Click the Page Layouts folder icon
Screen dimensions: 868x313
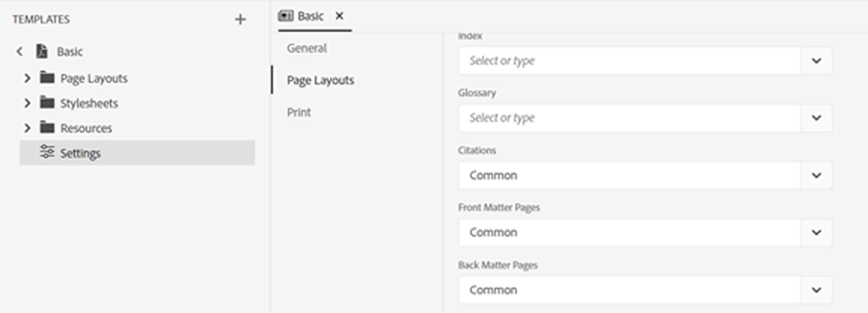48,78
